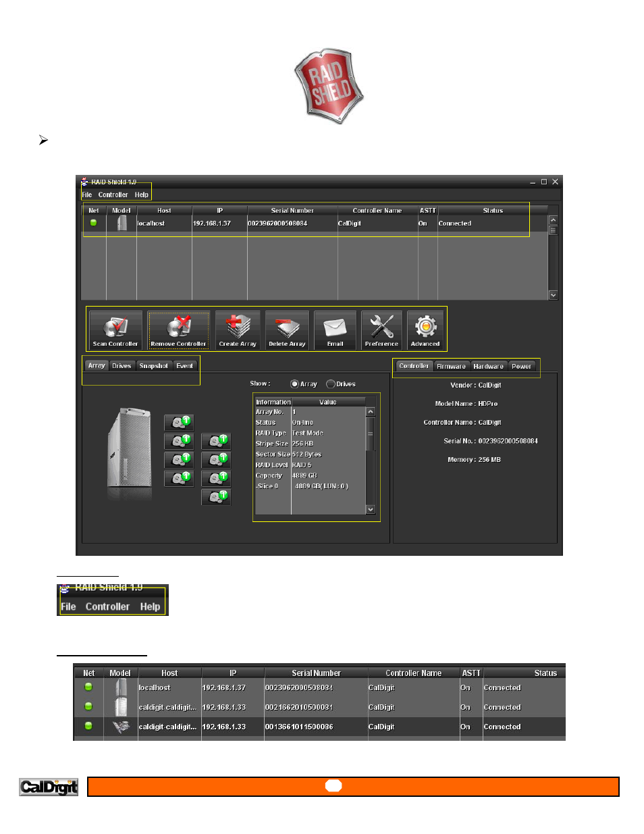
Task: Open the Controller menu in main window
Action: point(113,194)
